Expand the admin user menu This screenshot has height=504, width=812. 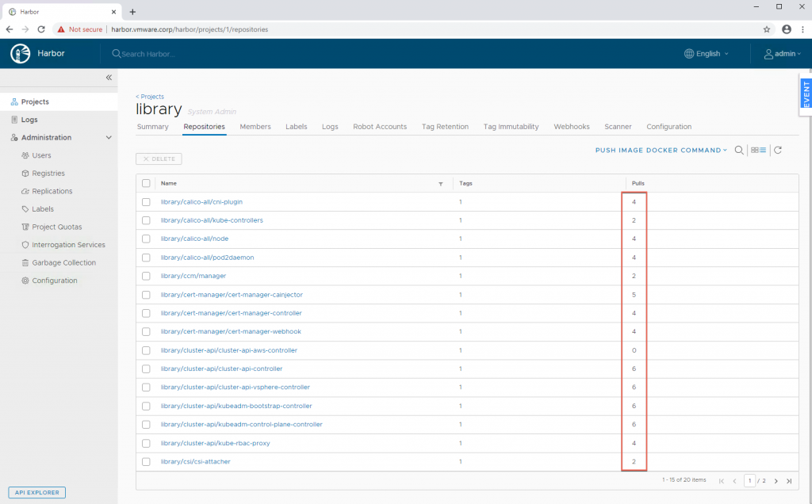[x=782, y=54]
